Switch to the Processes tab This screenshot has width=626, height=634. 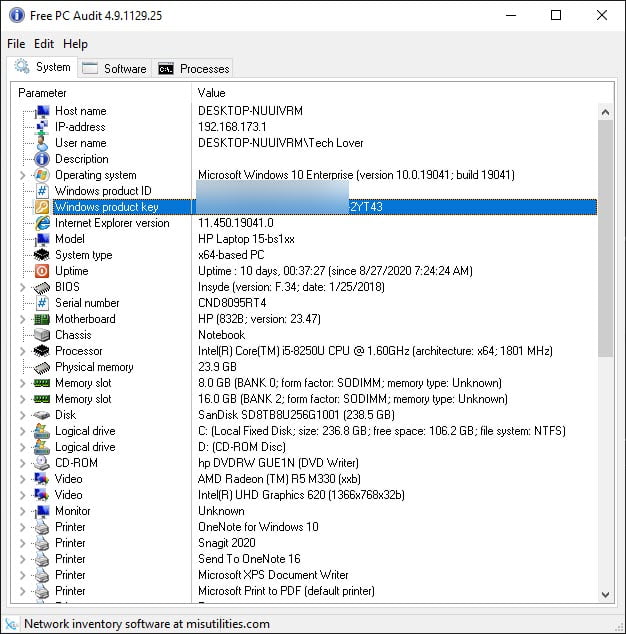tap(193, 68)
